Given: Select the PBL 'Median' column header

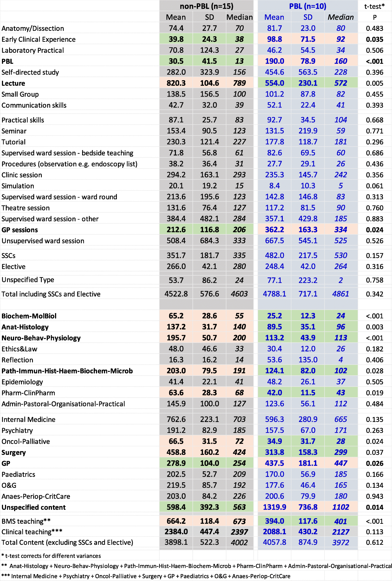Looking at the screenshot, I should coord(341,17).
